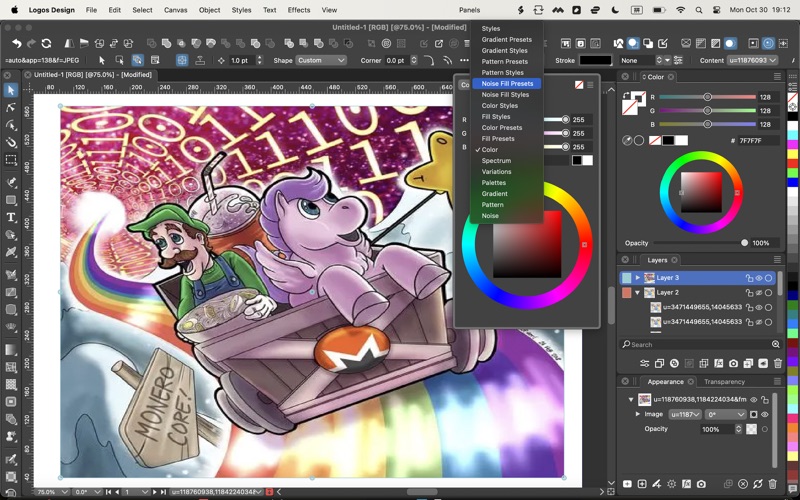Toggle hidden eye of Layer 2
Viewport: 800px width, 500px height.
point(759,293)
